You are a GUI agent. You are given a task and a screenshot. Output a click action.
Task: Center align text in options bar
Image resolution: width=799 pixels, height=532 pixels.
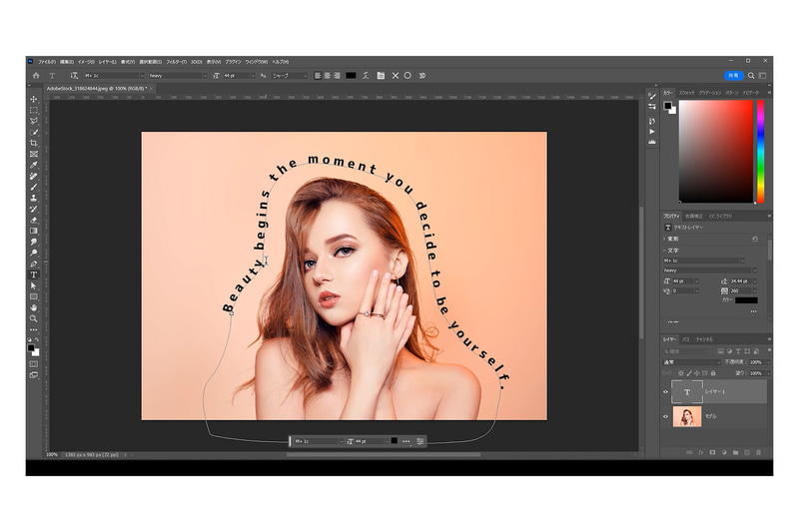(x=328, y=75)
